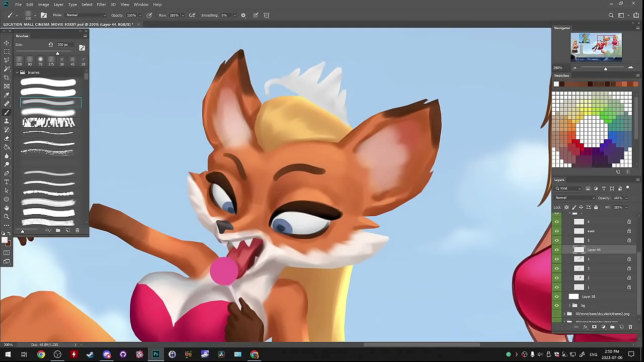Adjust the Navigator zoom slider

[605, 68]
